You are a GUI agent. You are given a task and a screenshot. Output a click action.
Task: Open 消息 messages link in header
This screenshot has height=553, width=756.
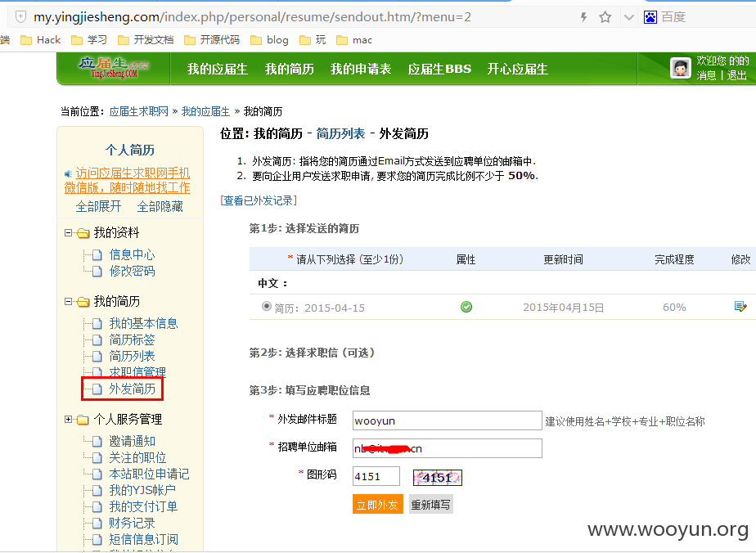pyautogui.click(x=706, y=75)
